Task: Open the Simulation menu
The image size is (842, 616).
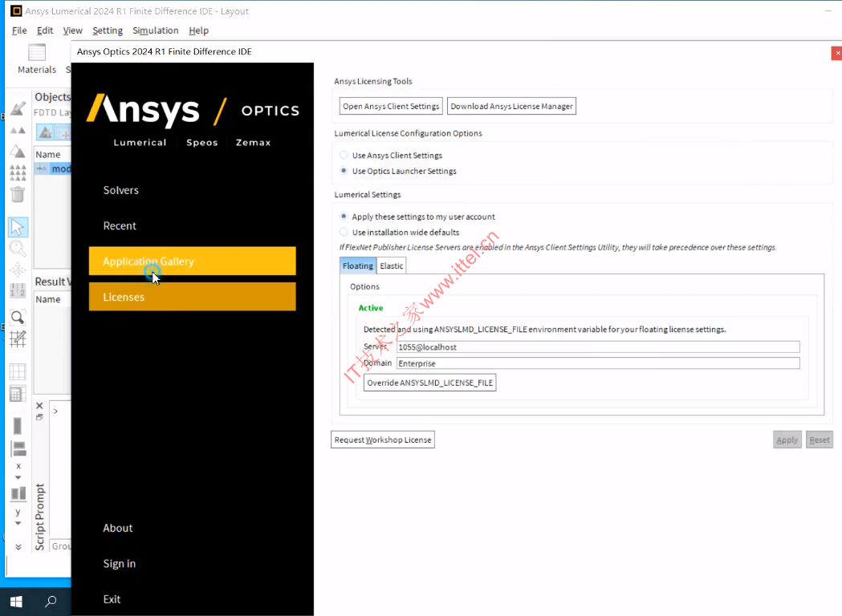Action: tap(155, 30)
